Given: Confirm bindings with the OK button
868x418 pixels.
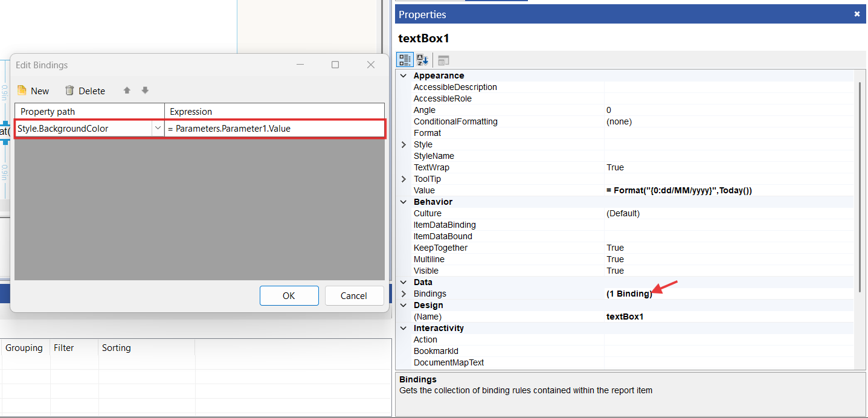Looking at the screenshot, I should (x=289, y=295).
